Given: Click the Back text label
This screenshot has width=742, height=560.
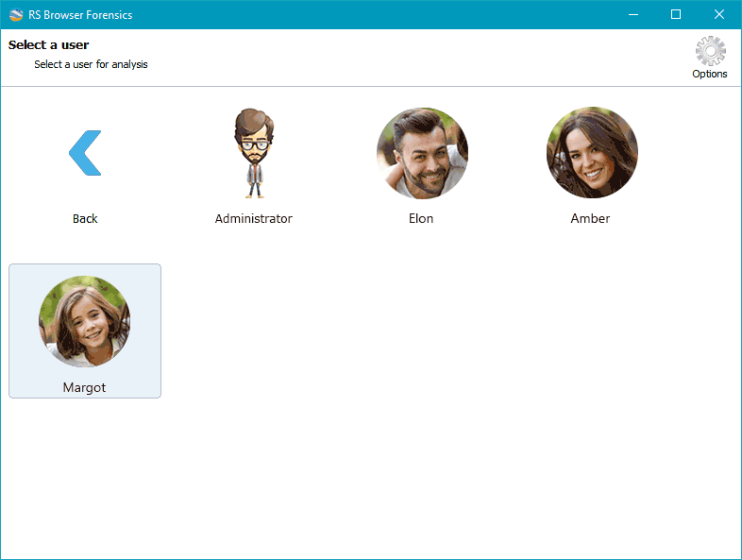Looking at the screenshot, I should [x=85, y=219].
